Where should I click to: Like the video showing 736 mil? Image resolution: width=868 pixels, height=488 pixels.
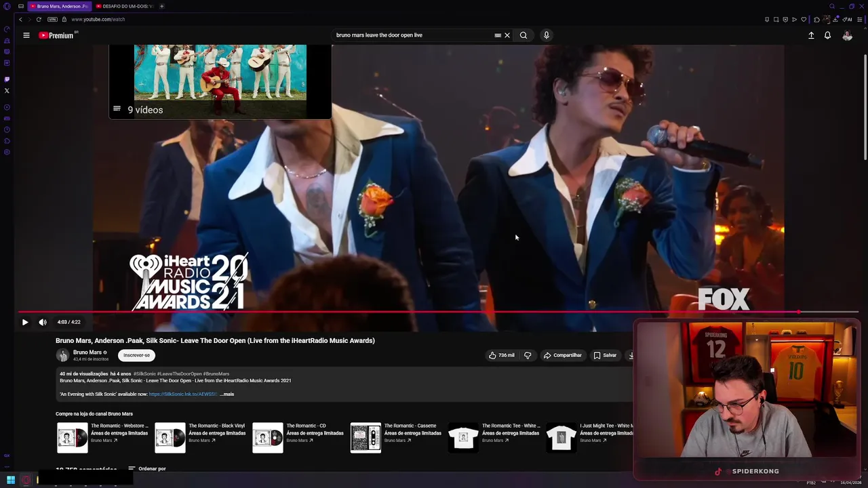point(502,355)
